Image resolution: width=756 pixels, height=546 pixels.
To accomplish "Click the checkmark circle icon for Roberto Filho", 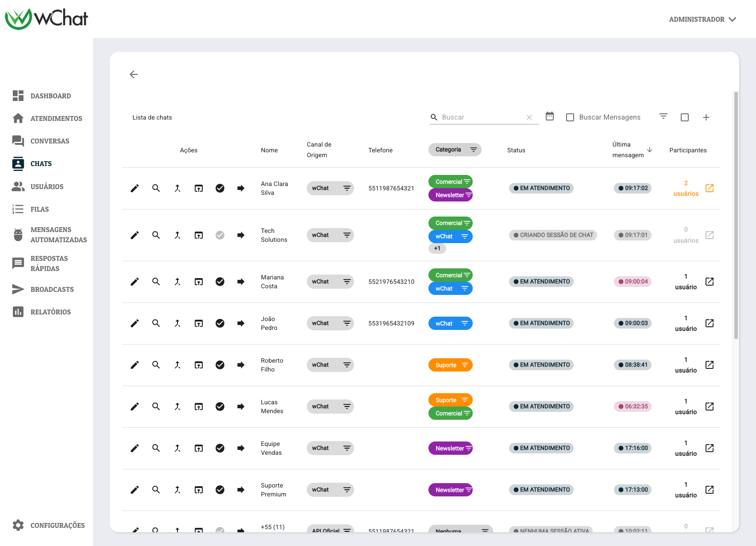I will click(x=220, y=365).
